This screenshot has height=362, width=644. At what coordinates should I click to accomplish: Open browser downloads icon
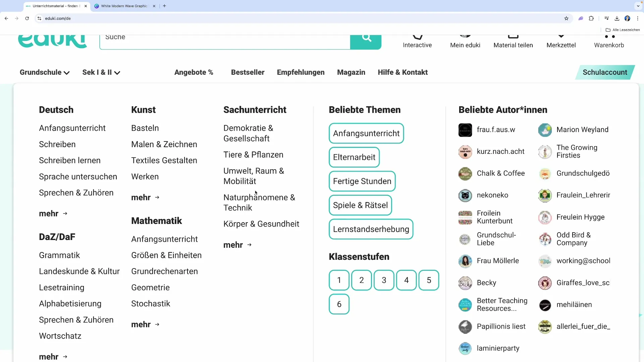pyautogui.click(x=617, y=18)
